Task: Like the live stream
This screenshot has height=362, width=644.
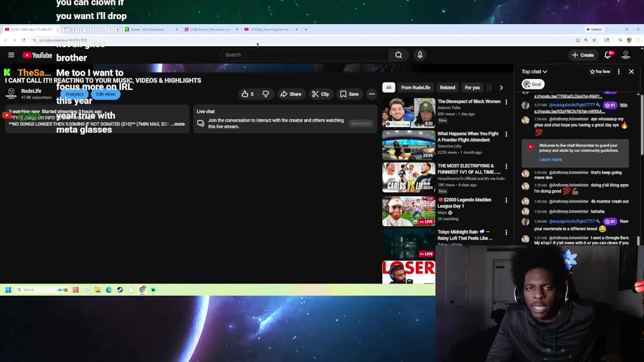Action: [x=248, y=94]
